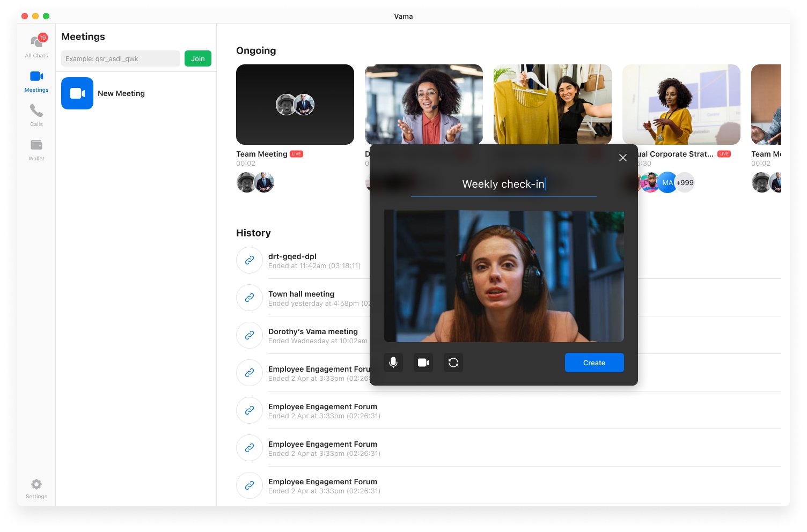Screen dimensions: 807x532
Task: Click link icon for drt-gqed-dpl
Action: (250, 260)
